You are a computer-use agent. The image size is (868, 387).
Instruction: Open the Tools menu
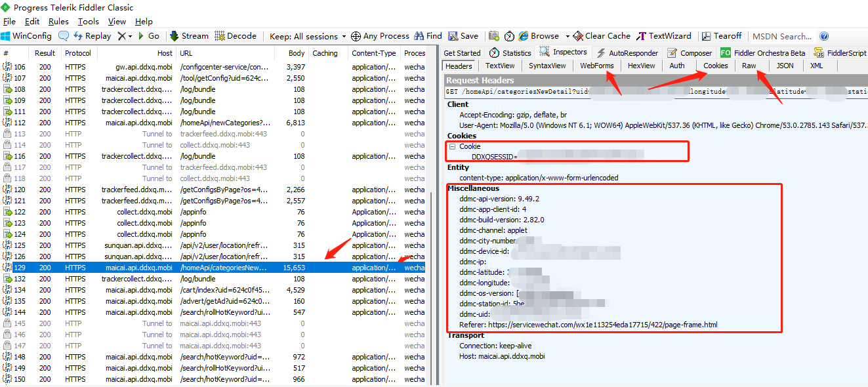click(x=89, y=22)
